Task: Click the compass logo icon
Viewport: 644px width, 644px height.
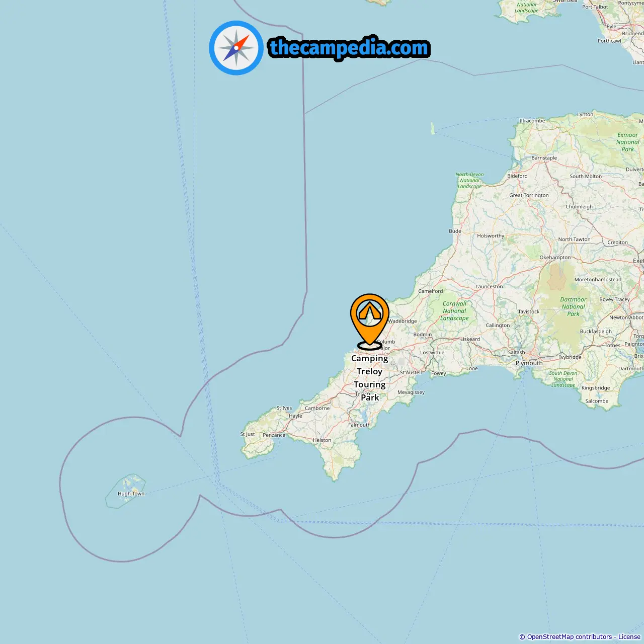Action: pos(236,48)
